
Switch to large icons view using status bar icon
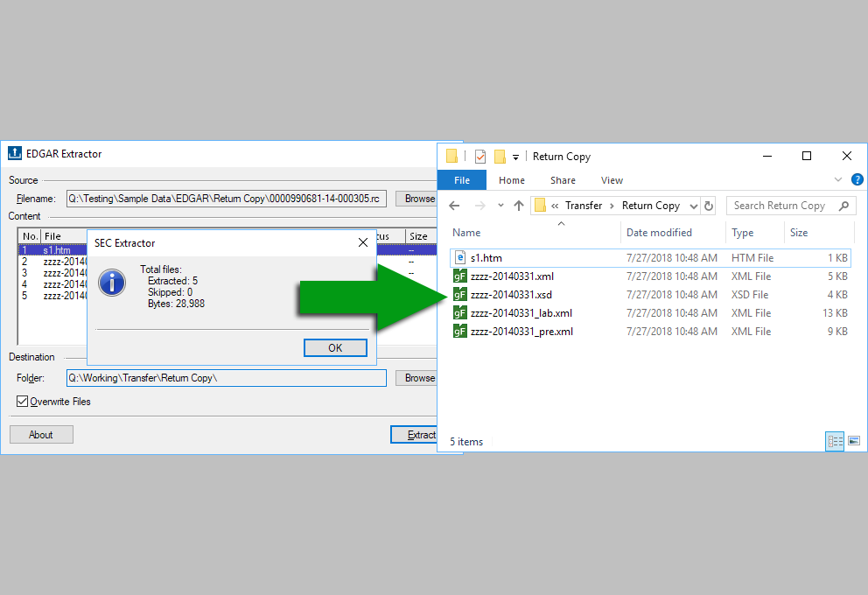(x=854, y=441)
